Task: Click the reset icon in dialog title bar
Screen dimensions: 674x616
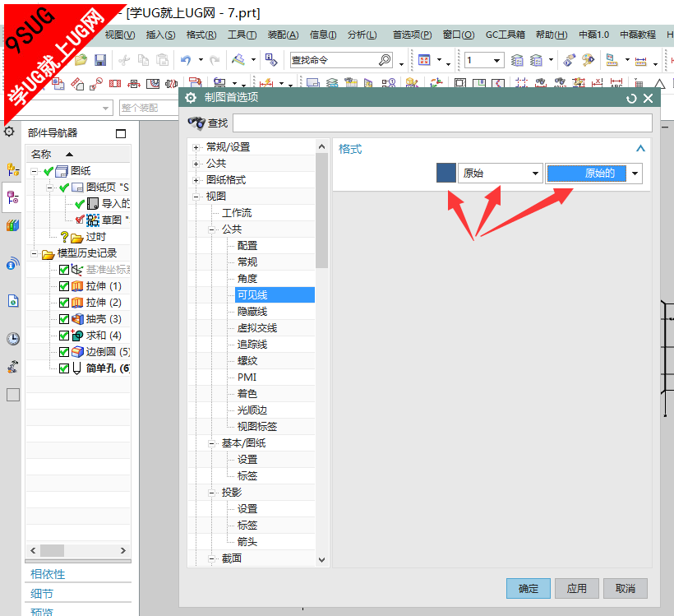Action: pyautogui.click(x=631, y=99)
